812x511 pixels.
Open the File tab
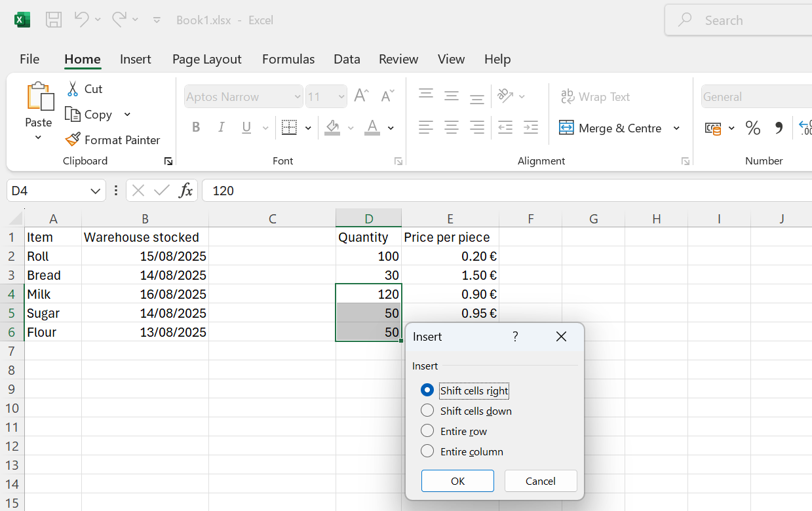click(29, 59)
